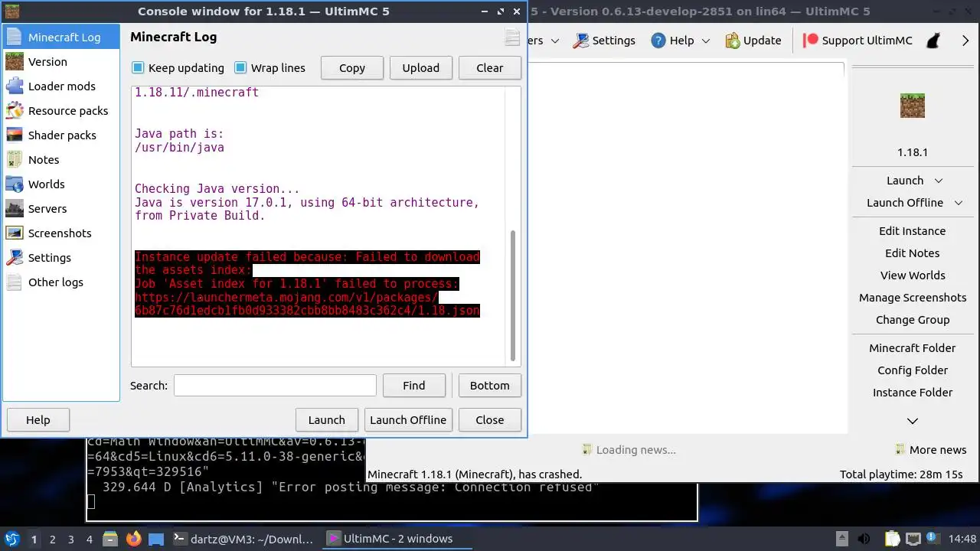The width and height of the screenshot is (980, 551).
Task: Click the Servers icon in sidebar
Action: (x=15, y=209)
